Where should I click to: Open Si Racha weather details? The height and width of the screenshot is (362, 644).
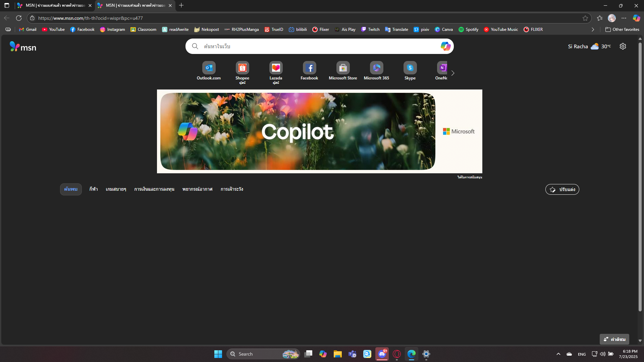[x=589, y=46]
